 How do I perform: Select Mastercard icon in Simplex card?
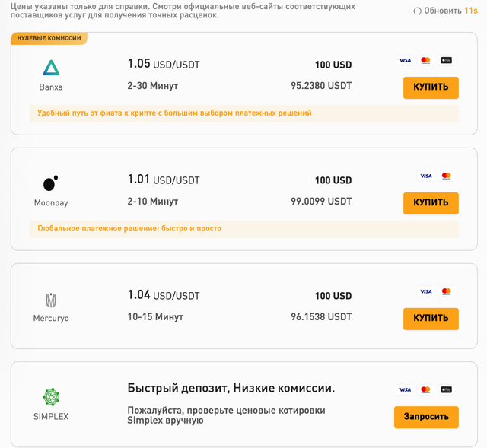(425, 389)
